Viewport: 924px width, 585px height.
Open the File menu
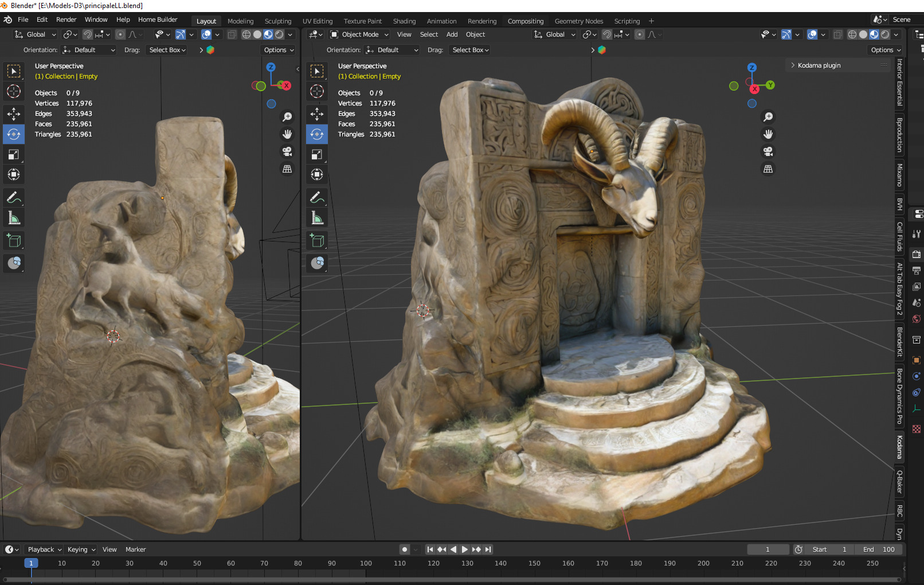[x=23, y=19]
